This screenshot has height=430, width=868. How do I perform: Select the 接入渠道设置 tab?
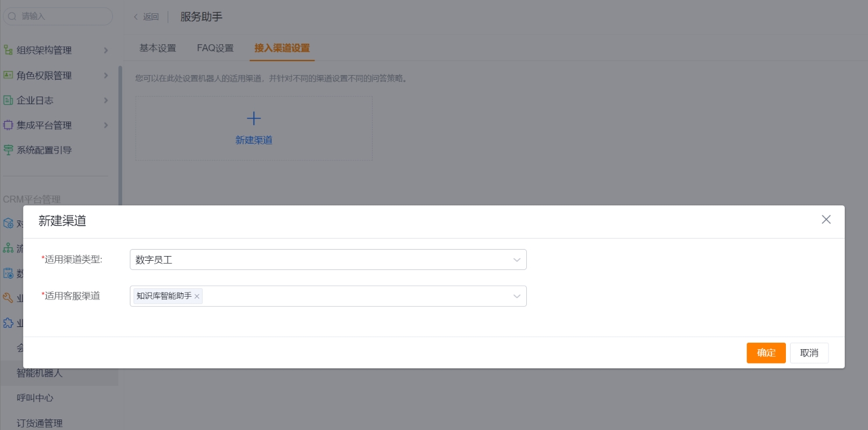(x=282, y=48)
